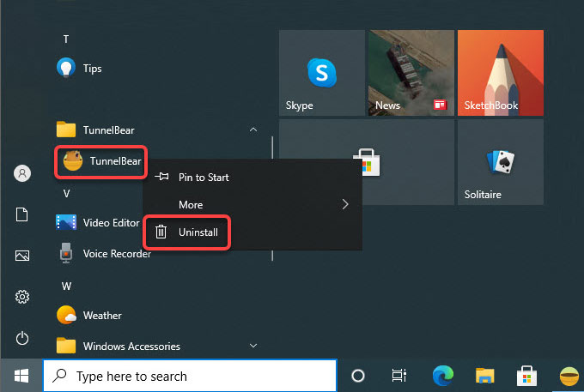Click the Power button icon

pyautogui.click(x=22, y=338)
